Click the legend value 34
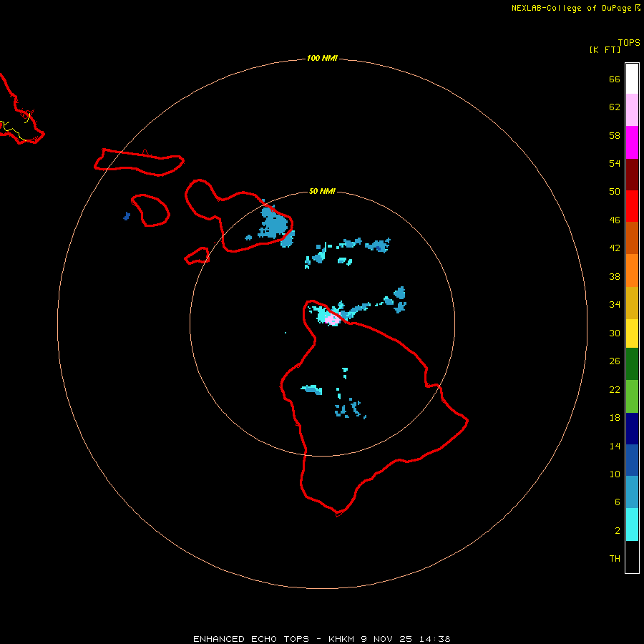The image size is (644, 644). [x=615, y=305]
